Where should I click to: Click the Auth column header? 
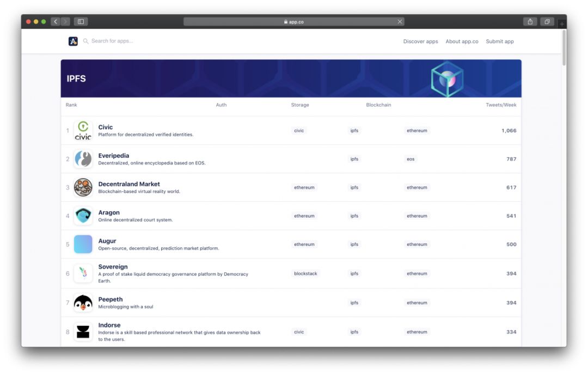pos(221,105)
